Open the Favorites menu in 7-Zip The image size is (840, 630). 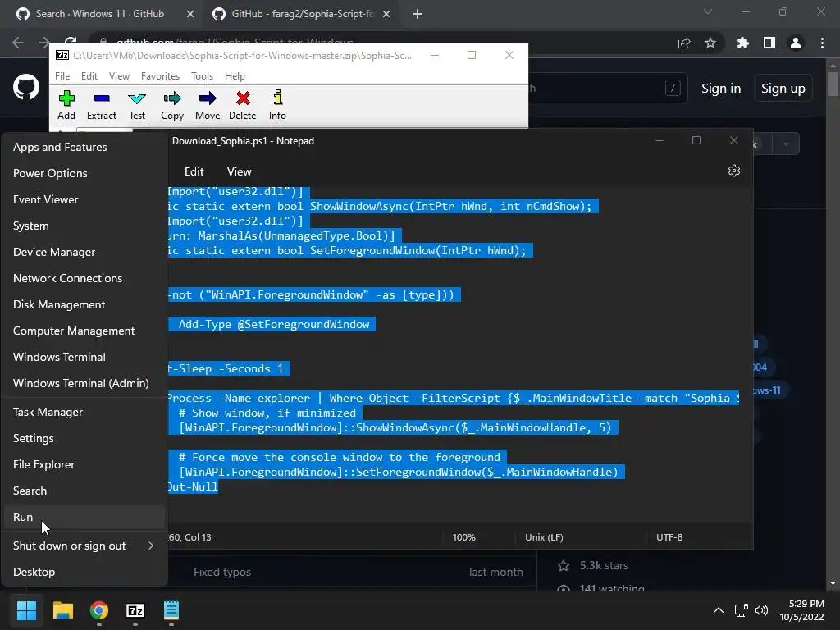(x=160, y=76)
